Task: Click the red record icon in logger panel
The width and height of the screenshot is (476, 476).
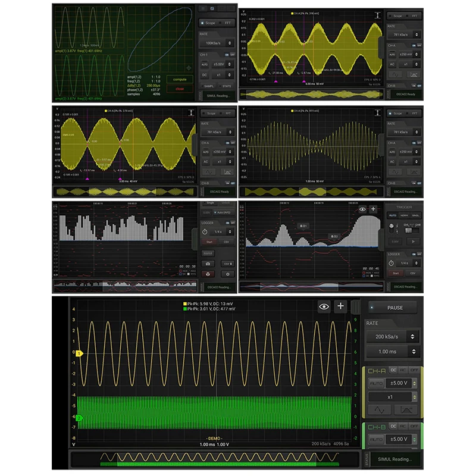Action: tap(208, 274)
